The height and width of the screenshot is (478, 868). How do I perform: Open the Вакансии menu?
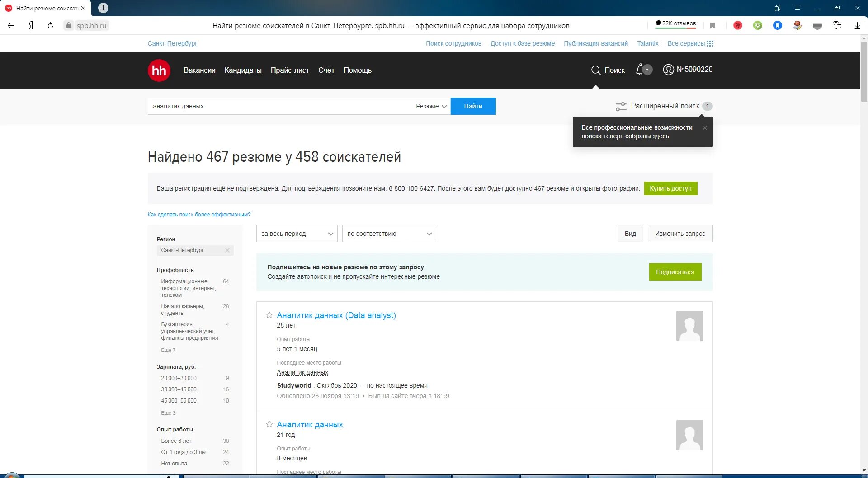(199, 70)
